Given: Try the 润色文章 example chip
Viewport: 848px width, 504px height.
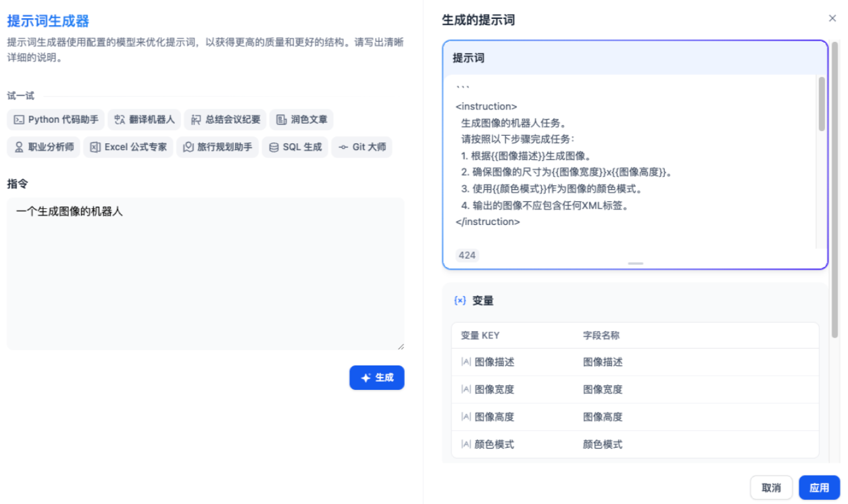Looking at the screenshot, I should (302, 120).
